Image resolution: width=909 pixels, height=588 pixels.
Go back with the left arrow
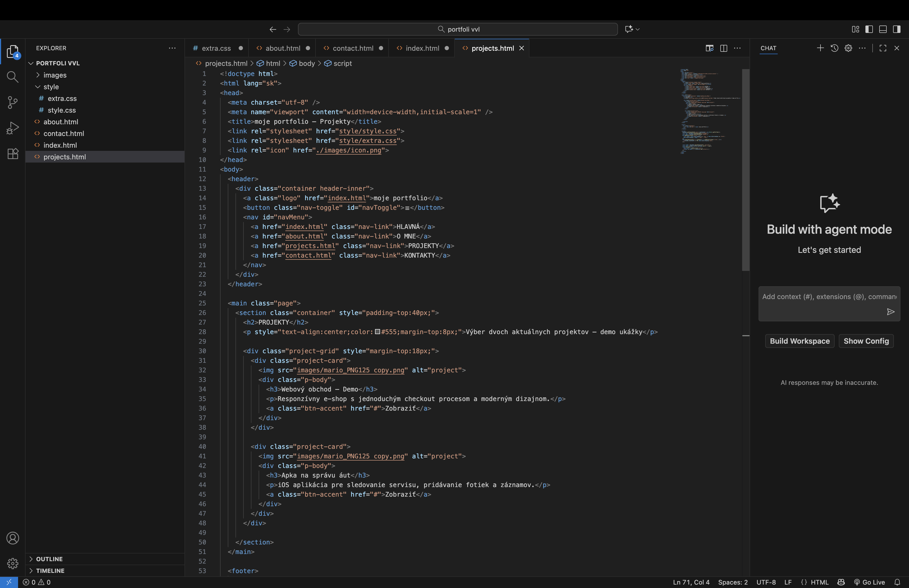point(273,29)
